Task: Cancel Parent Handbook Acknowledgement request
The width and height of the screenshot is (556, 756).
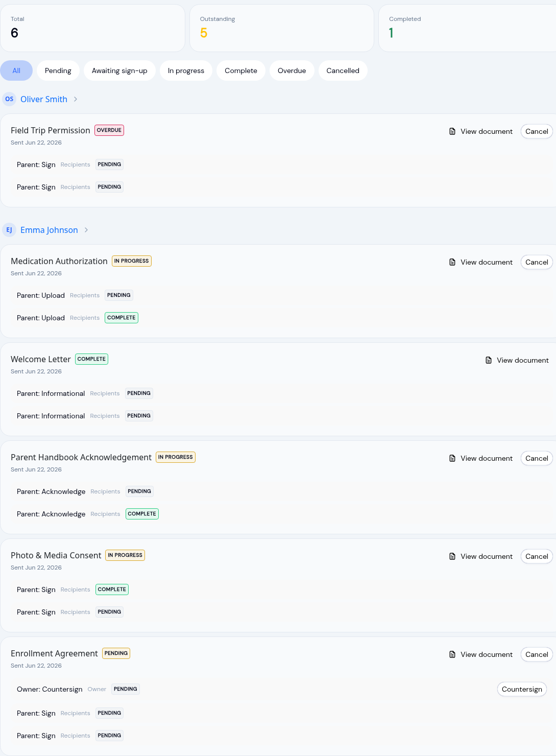Action: [x=537, y=458]
